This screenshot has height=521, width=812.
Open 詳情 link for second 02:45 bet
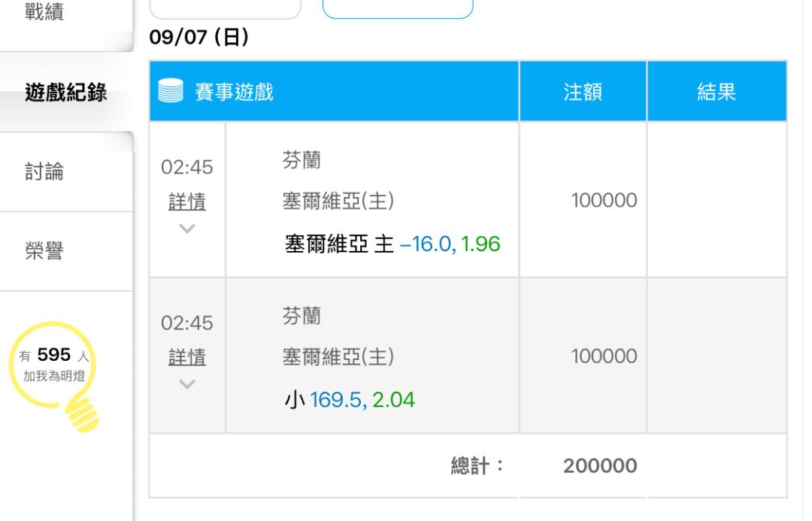point(187,358)
